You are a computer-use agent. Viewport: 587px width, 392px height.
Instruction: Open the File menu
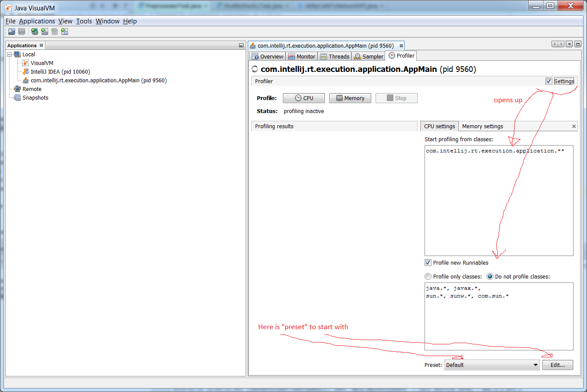point(10,21)
